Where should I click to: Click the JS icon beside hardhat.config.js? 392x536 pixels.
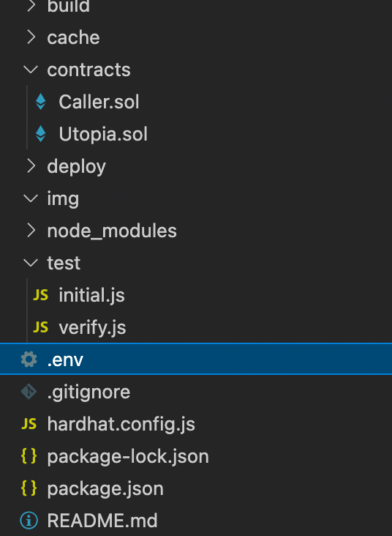point(29,424)
